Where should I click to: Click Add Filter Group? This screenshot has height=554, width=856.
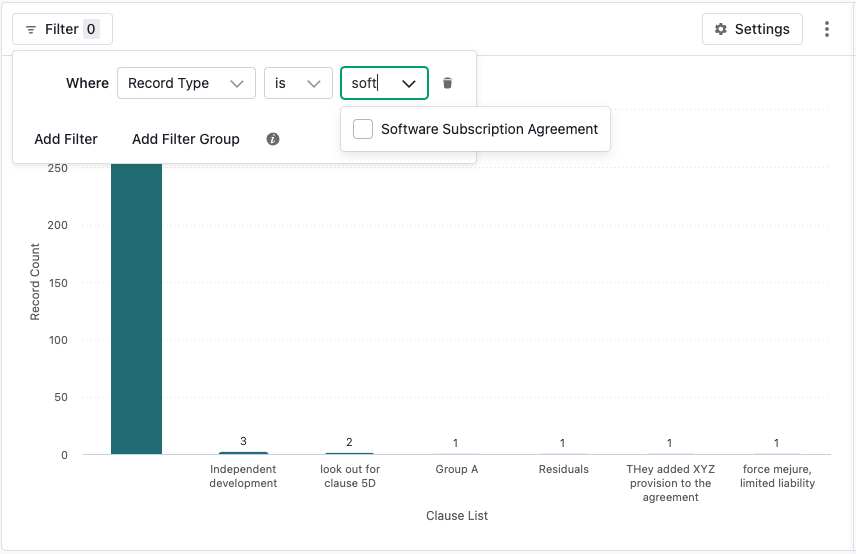(x=186, y=139)
